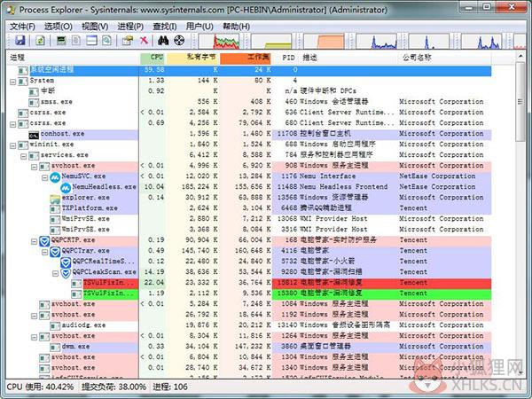Click explorer.exe folder icon
This screenshot has width=532, height=399.
[55, 198]
